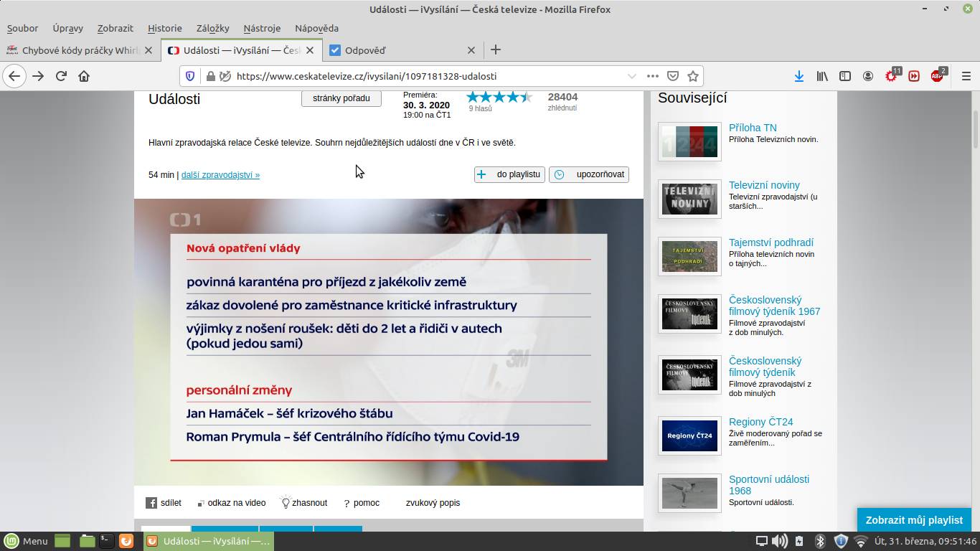Click the Televizní noviny thumbnail
The height and width of the screenshot is (551, 980).
(x=689, y=199)
